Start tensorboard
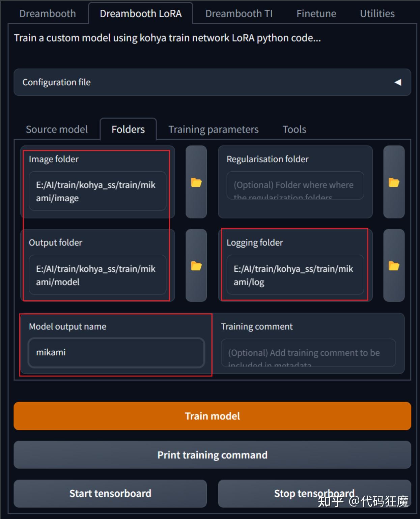Image resolution: width=420 pixels, height=519 pixels. (x=110, y=493)
